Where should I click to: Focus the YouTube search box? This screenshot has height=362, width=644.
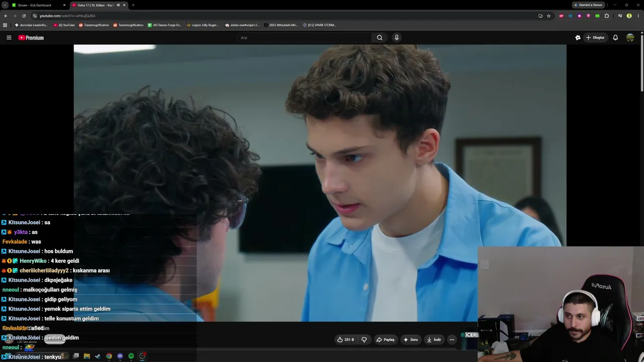coord(304,38)
